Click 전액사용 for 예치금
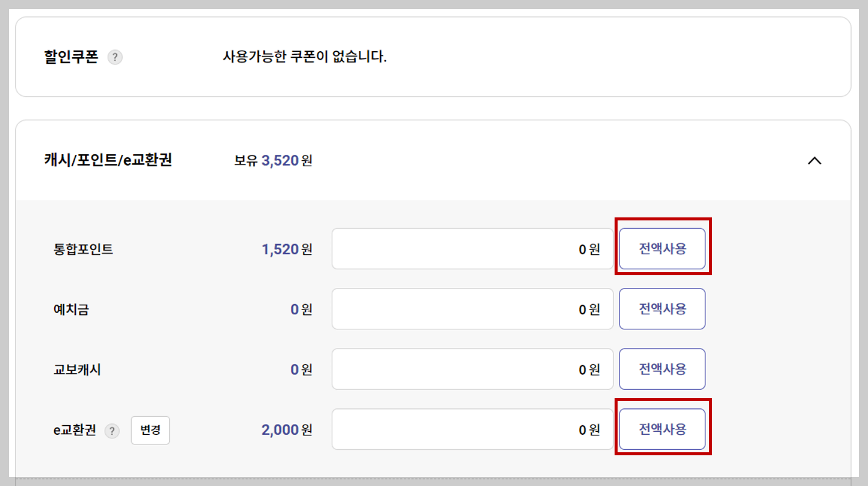Screen dimensions: 868x486 pyautogui.click(x=662, y=309)
